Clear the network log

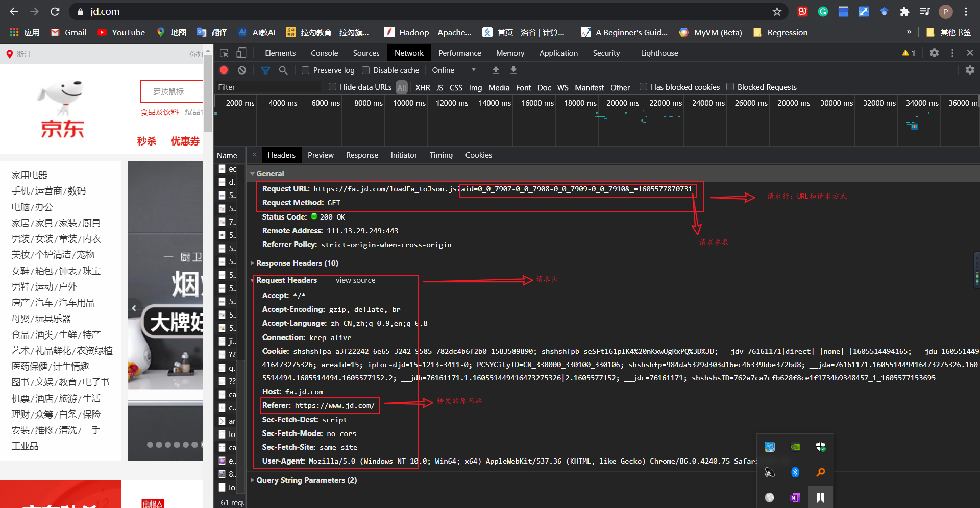pos(242,70)
